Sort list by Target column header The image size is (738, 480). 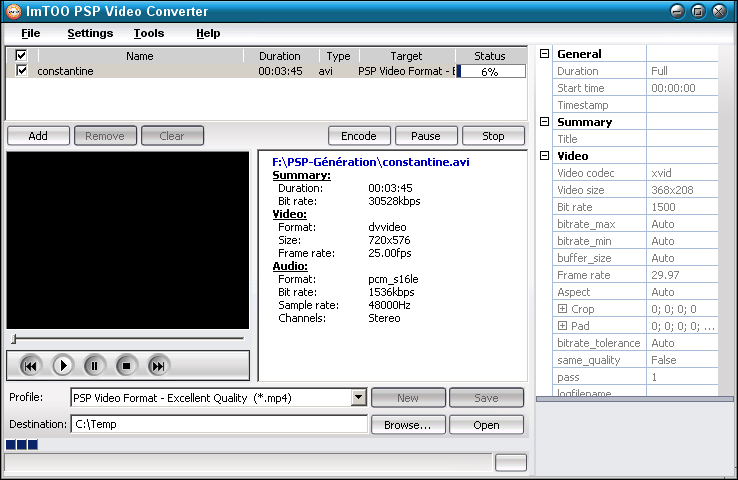coord(406,56)
